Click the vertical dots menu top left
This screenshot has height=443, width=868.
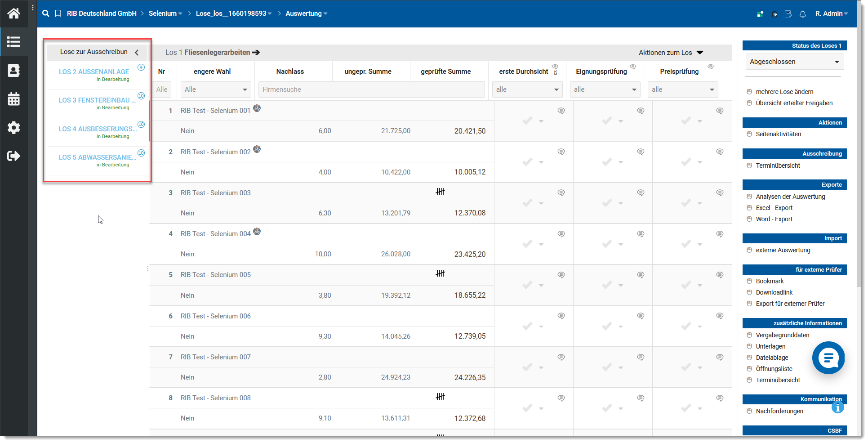click(x=33, y=8)
